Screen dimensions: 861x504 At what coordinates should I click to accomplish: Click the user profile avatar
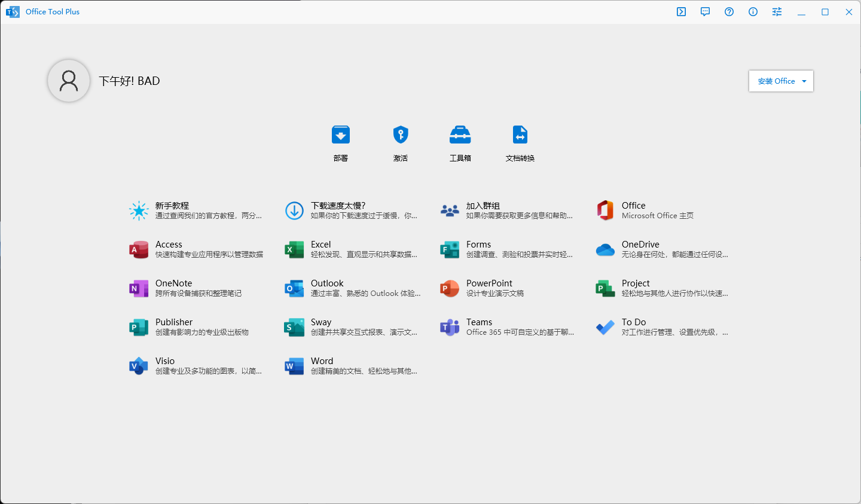(69, 81)
